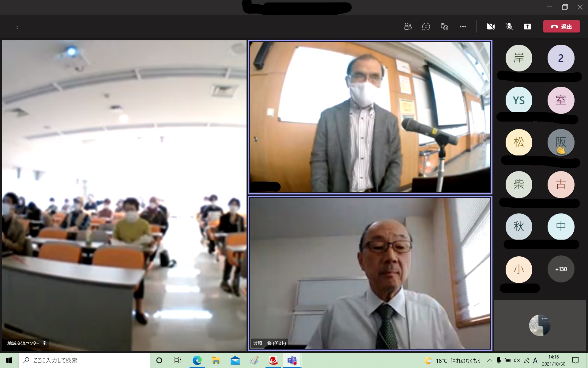Restore down the Teams meeting window

point(565,7)
